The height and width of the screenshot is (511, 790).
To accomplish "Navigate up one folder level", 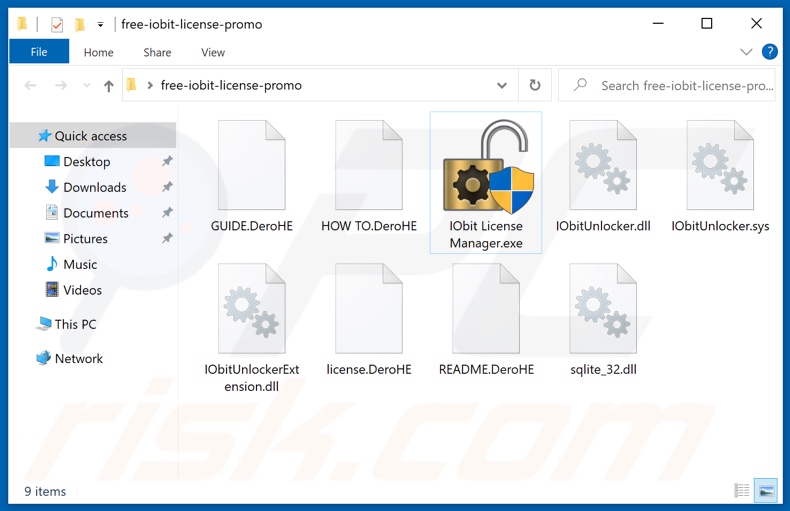I will (109, 86).
